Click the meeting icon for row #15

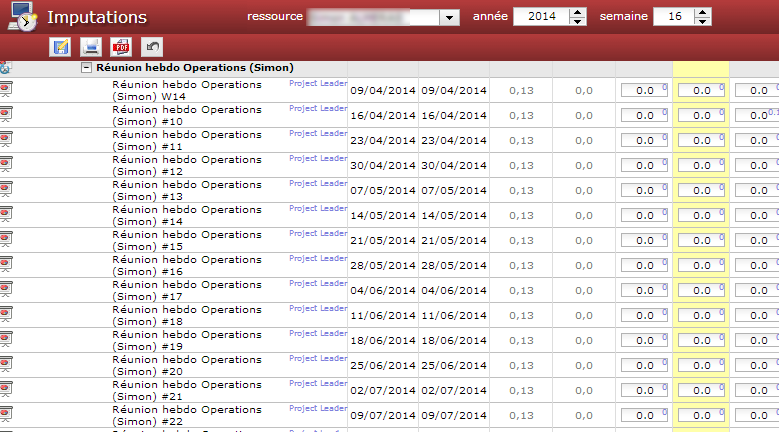[6, 240]
